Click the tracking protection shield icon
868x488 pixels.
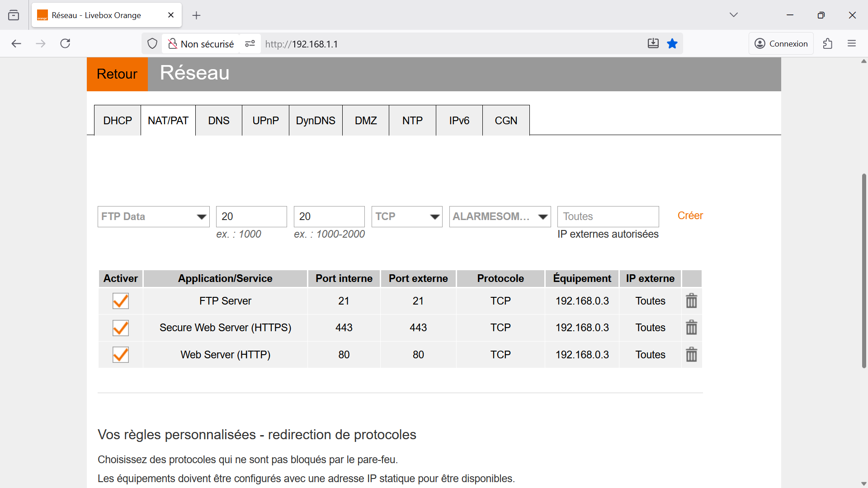pos(152,44)
